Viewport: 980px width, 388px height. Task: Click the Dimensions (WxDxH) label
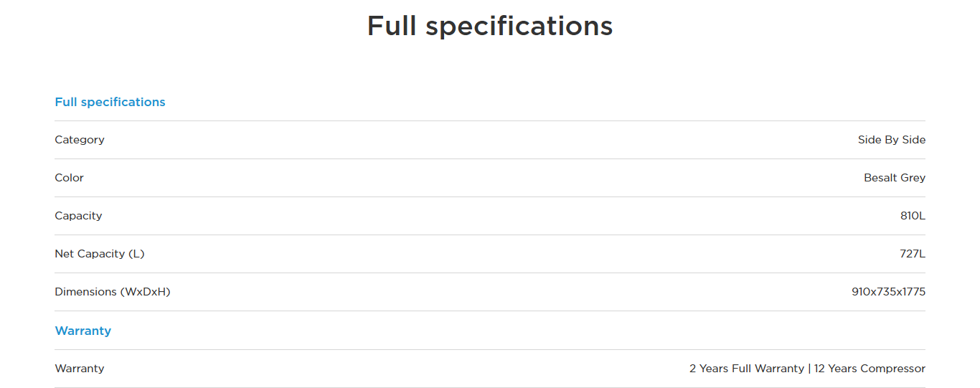[112, 292]
